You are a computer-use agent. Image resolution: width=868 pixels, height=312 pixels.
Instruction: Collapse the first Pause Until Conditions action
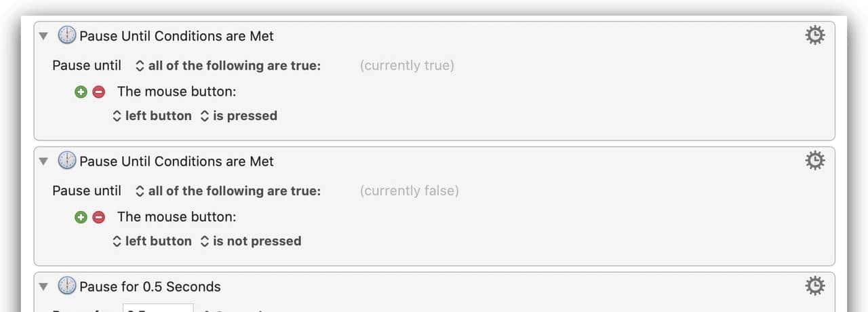pyautogui.click(x=44, y=36)
